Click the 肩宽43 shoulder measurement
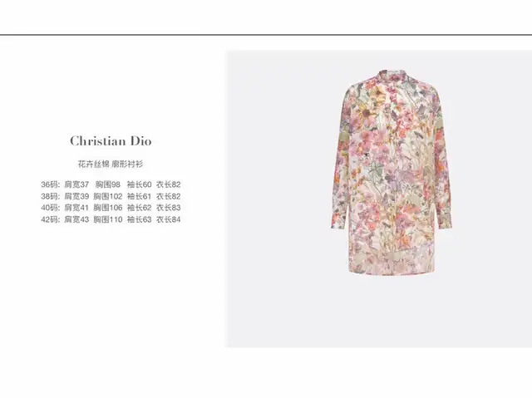The width and height of the screenshot is (532, 398). pos(76,219)
